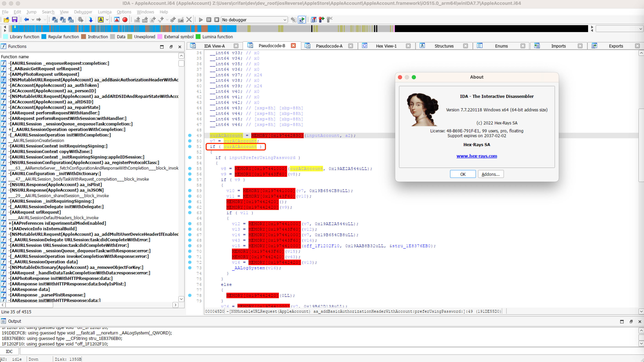Switch to the Pseudocode-A tab
This screenshot has width=644, height=362.
coord(329,46)
